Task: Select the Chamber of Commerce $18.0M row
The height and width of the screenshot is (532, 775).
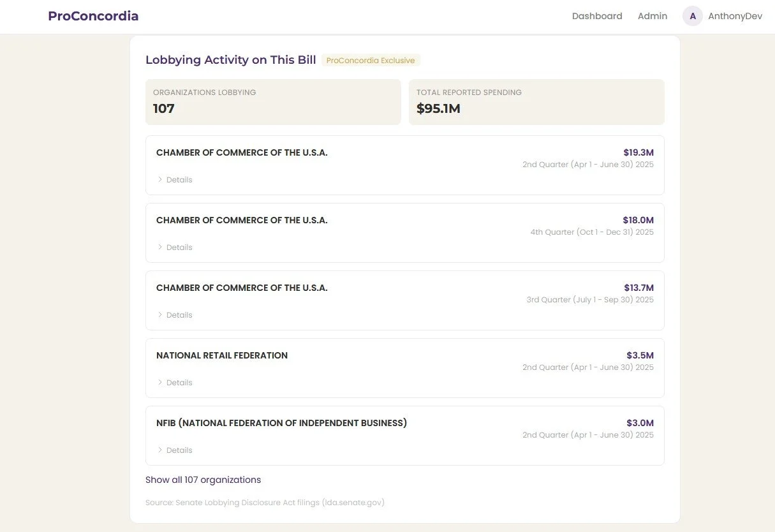Action: point(405,233)
